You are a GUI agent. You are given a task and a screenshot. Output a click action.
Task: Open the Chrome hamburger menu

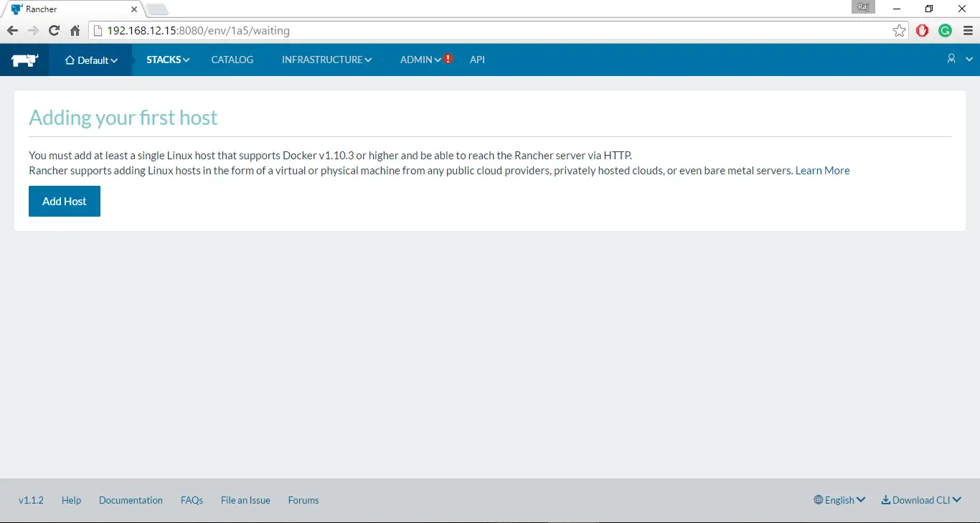coord(968,31)
